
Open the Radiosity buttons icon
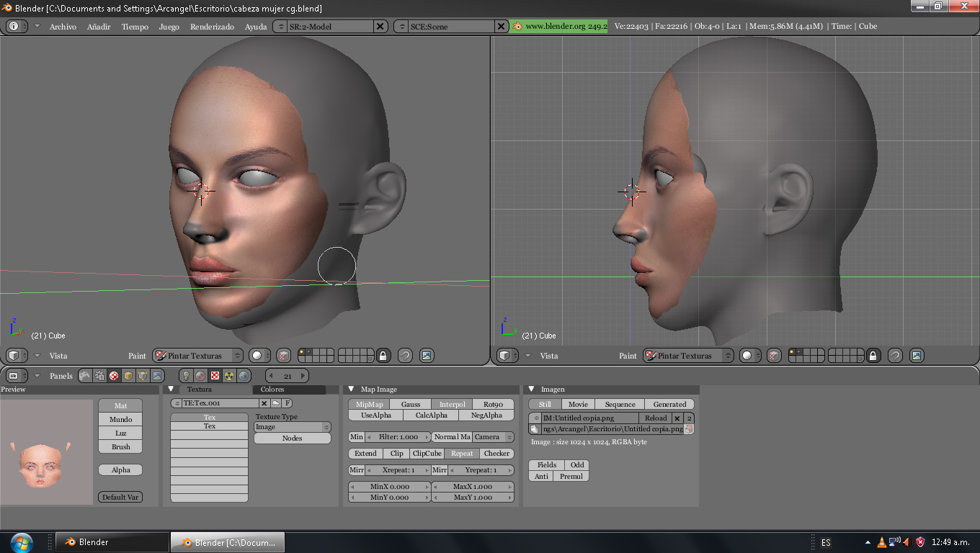click(x=229, y=376)
